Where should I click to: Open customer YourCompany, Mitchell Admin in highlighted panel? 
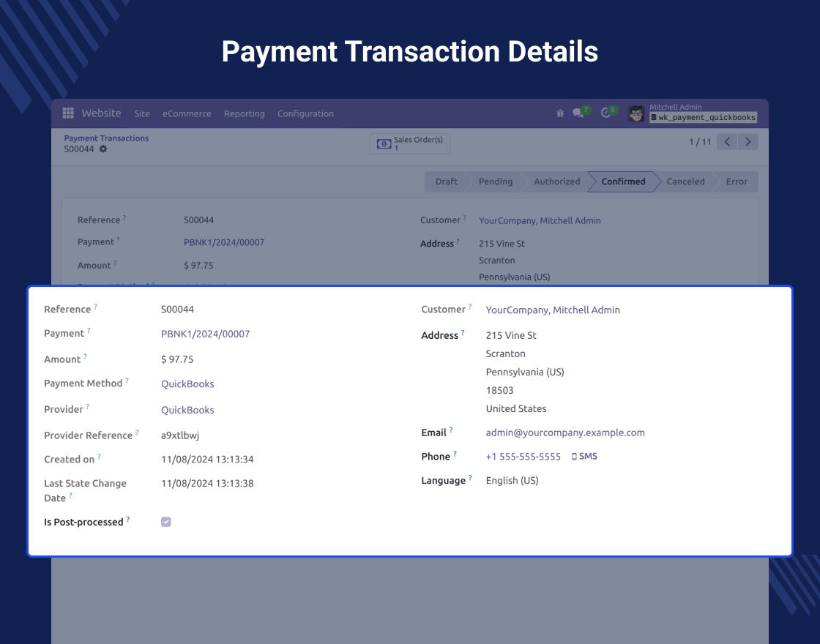(x=553, y=310)
